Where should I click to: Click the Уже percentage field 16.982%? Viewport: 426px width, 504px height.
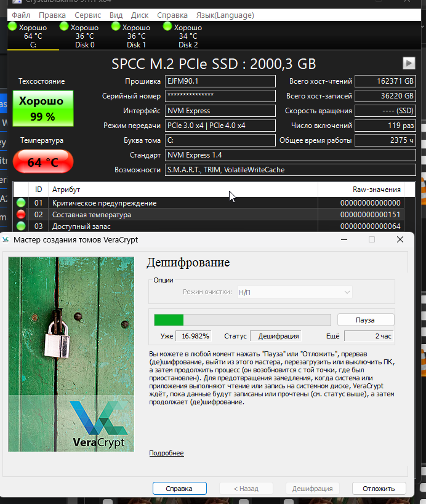(194, 336)
